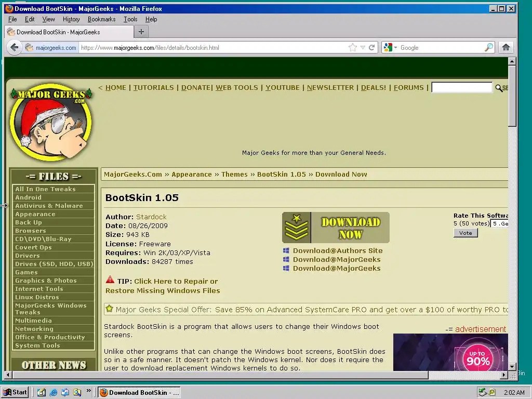
Task: Click the MajorGeeks site search text box
Action: (462, 87)
